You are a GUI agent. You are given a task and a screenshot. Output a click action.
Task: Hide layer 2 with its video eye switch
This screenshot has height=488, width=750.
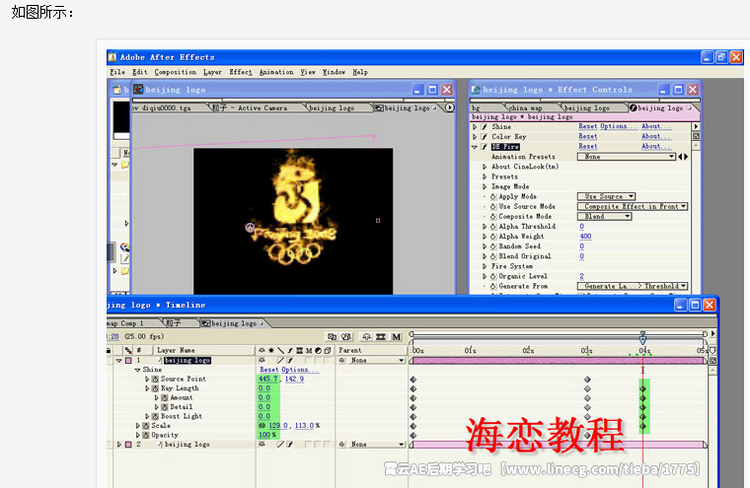coord(262,444)
